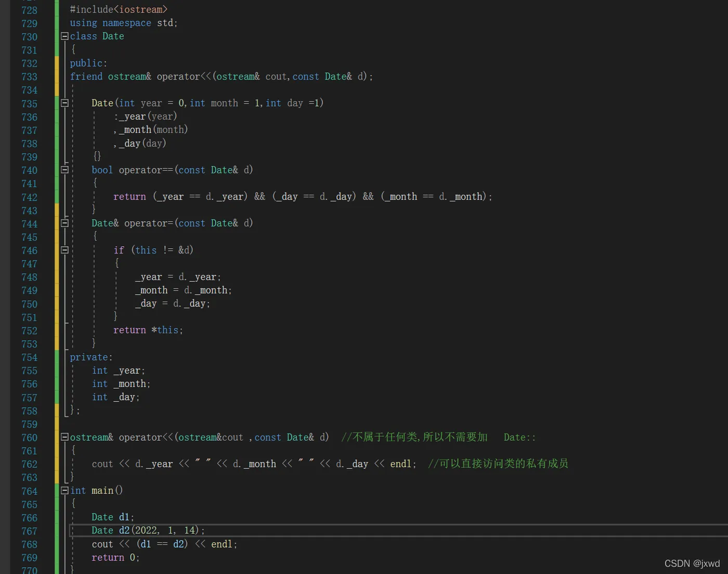728x574 pixels.
Task: Click line number 733
Action: click(29, 77)
